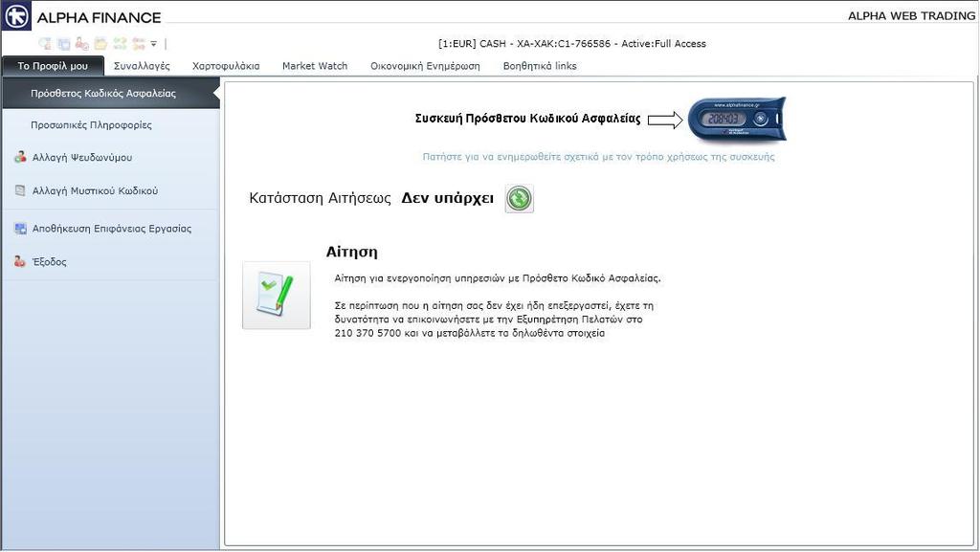Open the Χαρτοφυλάκια tab
Screen dimensions: 980x552
[226, 66]
